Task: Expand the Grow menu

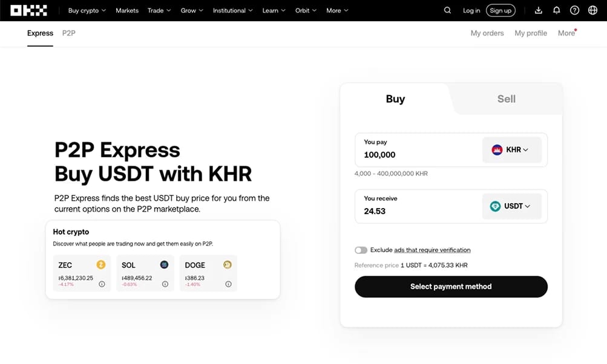Action: tap(192, 10)
